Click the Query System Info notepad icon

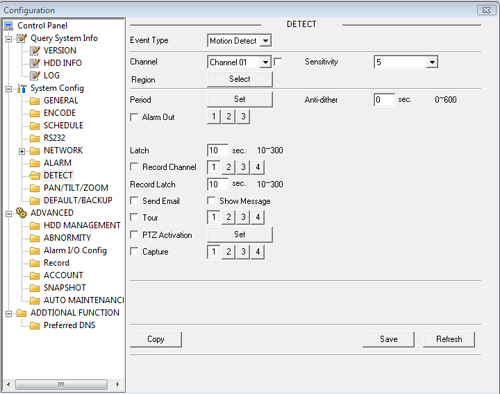click(22, 38)
